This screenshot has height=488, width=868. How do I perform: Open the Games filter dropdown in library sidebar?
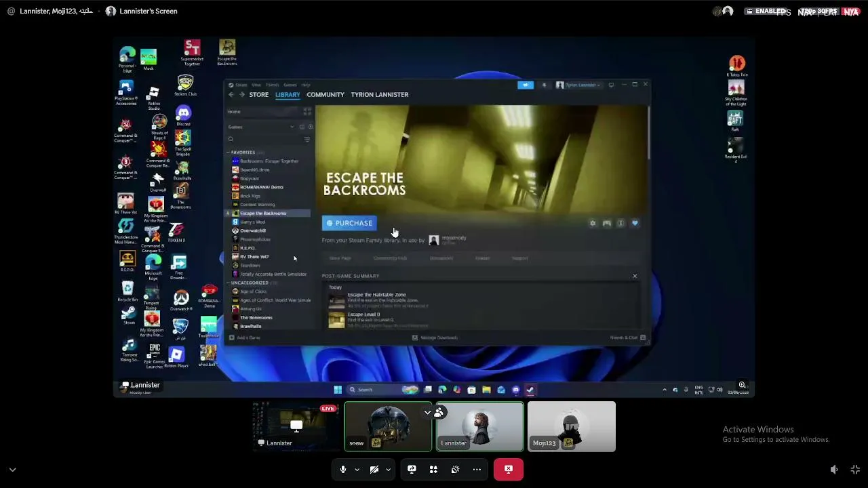click(x=292, y=127)
